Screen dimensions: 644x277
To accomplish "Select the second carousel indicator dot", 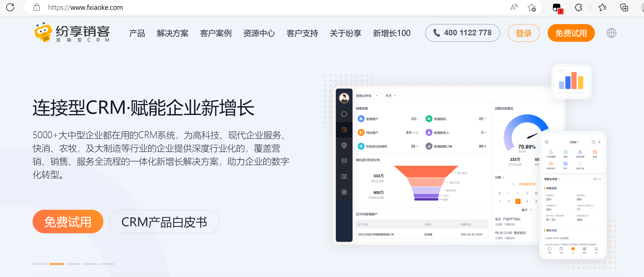I will point(56,264).
